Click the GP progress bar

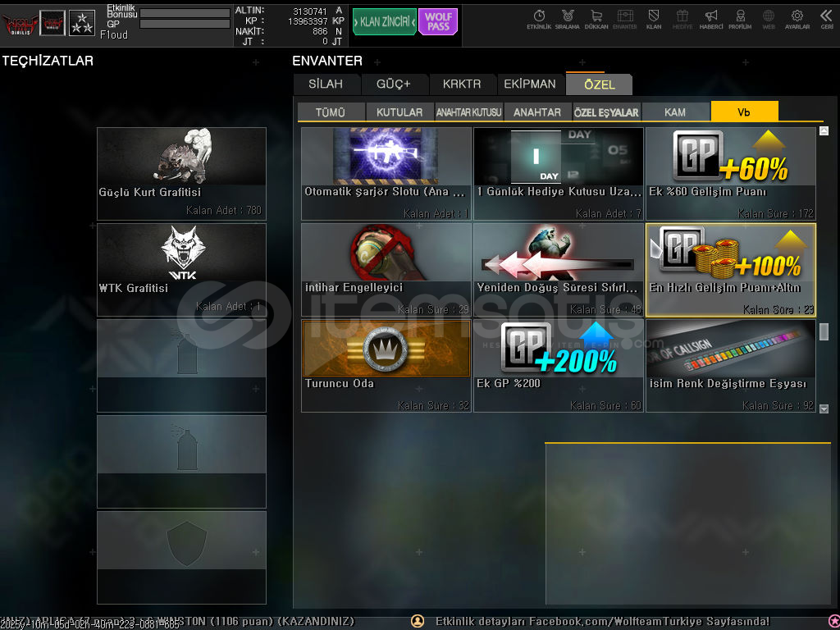(185, 24)
